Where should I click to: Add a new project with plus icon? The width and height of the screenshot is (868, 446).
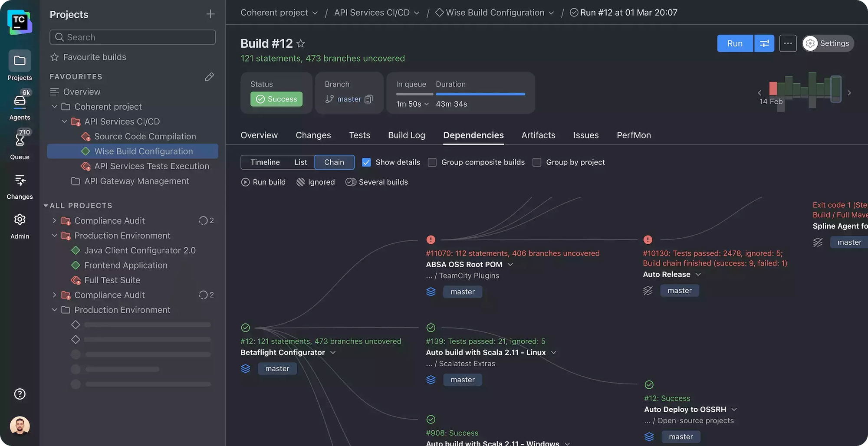point(210,14)
